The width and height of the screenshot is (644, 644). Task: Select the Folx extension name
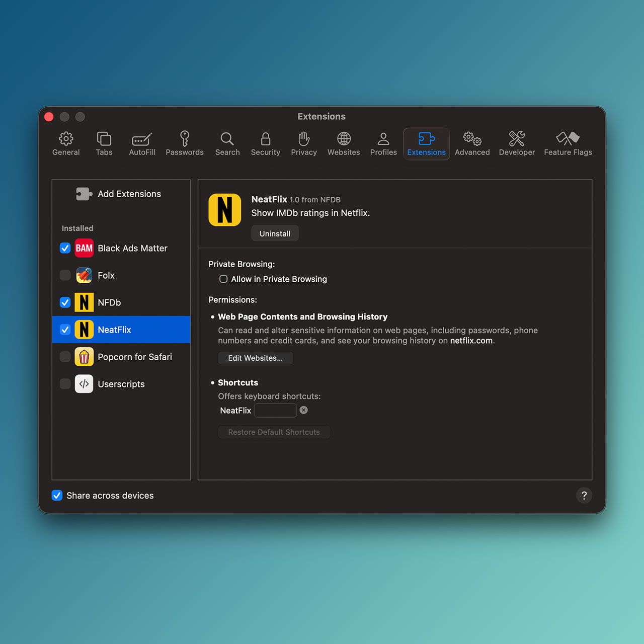pos(106,275)
